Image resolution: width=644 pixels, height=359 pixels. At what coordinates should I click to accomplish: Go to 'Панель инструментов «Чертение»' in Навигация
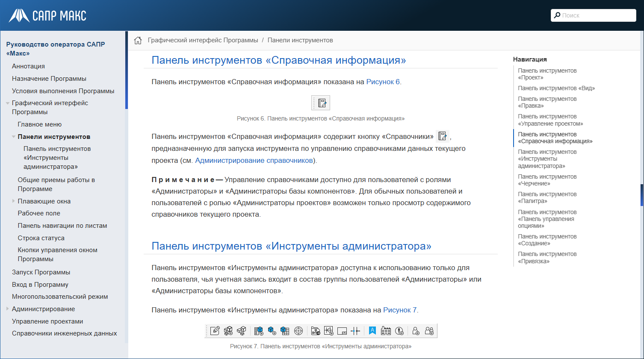tap(547, 180)
